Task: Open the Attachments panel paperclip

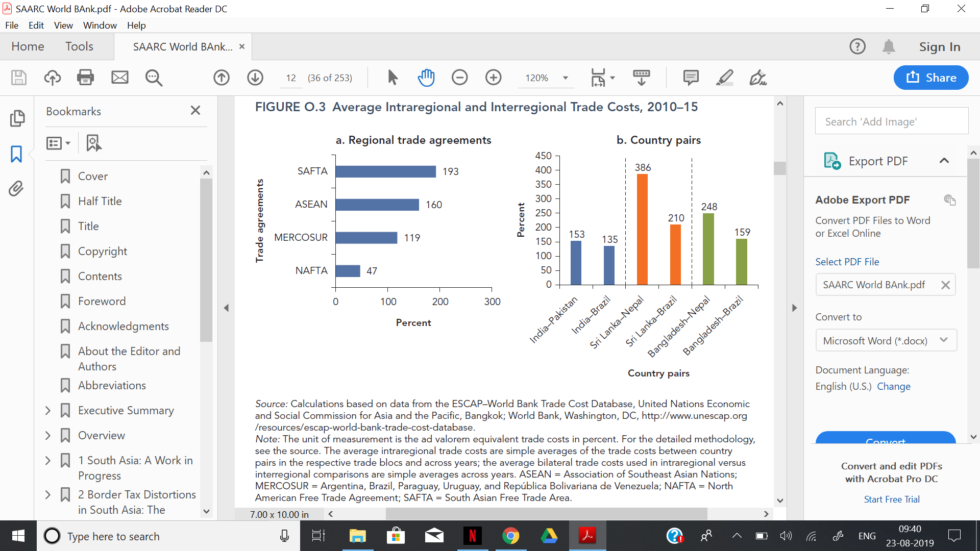Action: pyautogui.click(x=16, y=189)
